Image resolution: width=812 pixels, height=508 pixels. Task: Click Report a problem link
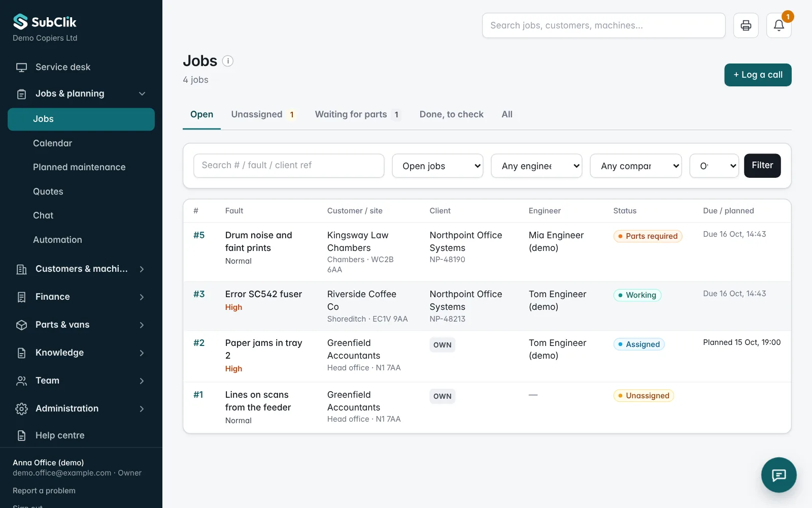pyautogui.click(x=44, y=491)
